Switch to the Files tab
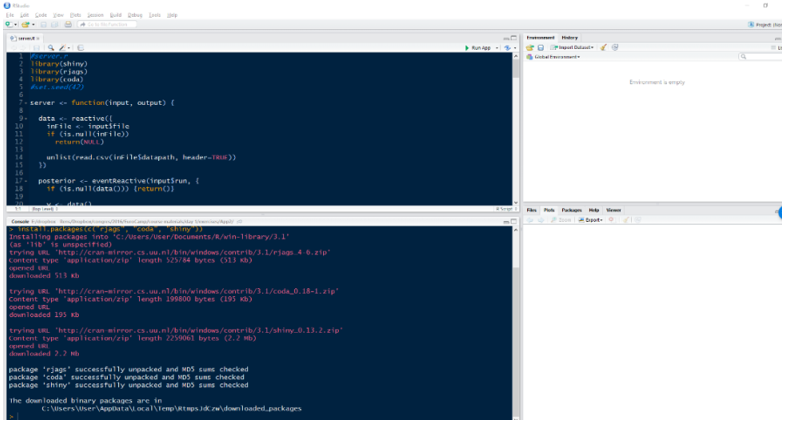Viewport: 786px width, 422px height. click(x=531, y=210)
